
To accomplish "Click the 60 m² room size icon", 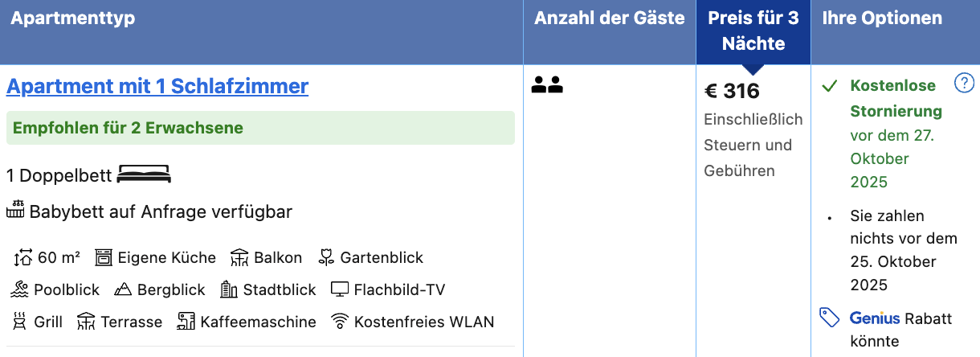I will 23,258.
